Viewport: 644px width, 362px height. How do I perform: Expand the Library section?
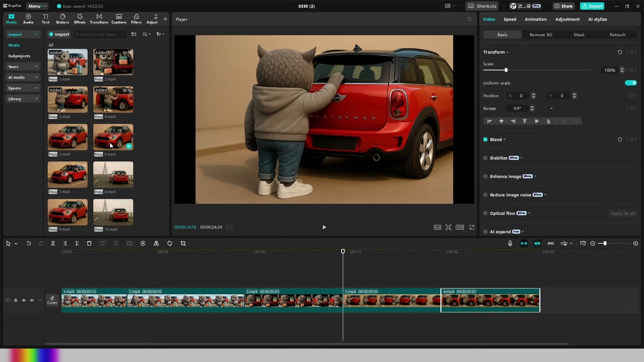(x=23, y=99)
